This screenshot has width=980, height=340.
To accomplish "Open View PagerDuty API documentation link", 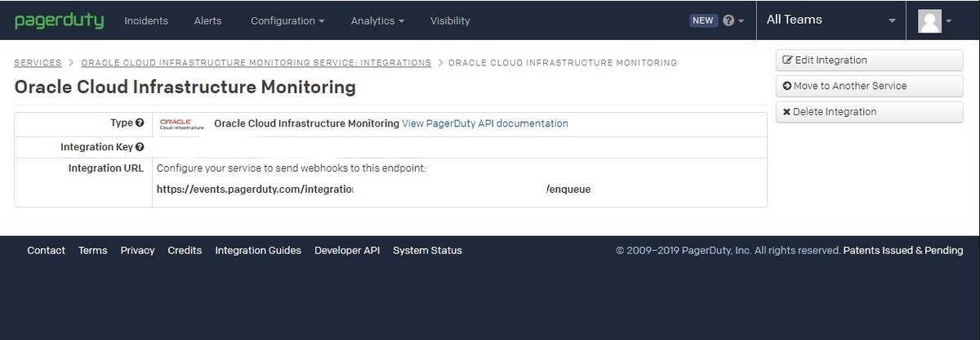I will (x=485, y=123).
